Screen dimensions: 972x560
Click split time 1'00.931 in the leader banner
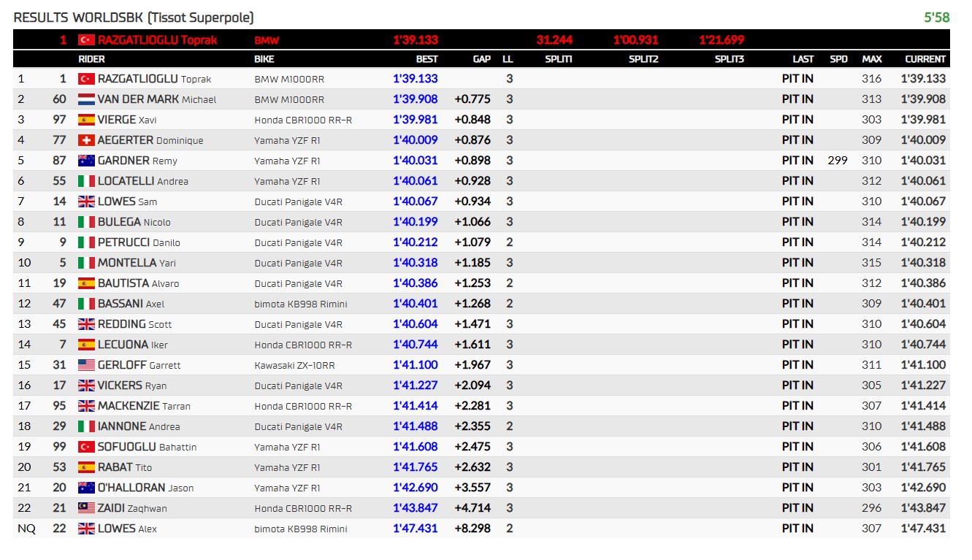point(635,40)
